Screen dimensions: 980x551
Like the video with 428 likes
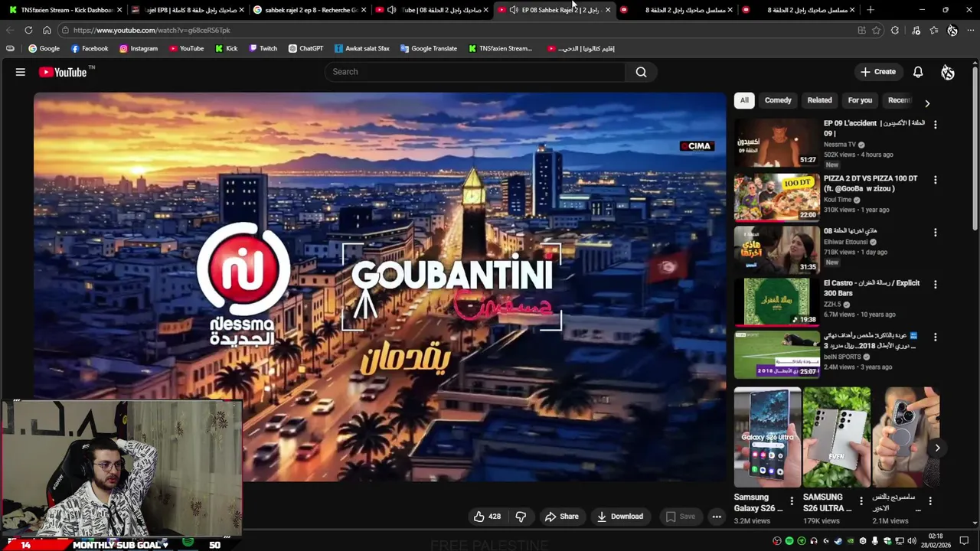pos(487,517)
